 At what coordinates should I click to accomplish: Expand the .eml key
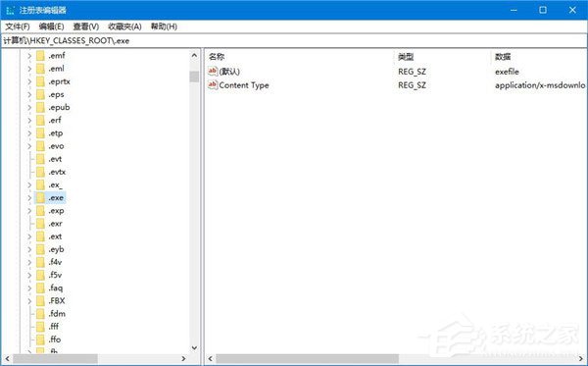[x=29, y=69]
